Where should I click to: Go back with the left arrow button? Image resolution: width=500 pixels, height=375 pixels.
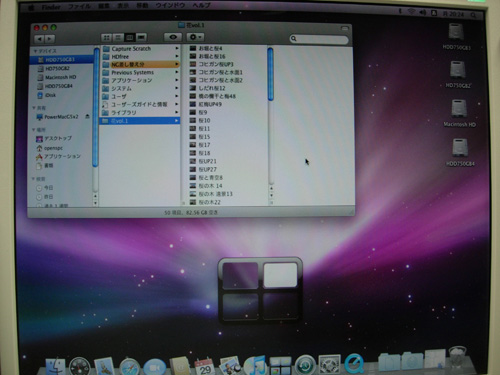(39, 39)
